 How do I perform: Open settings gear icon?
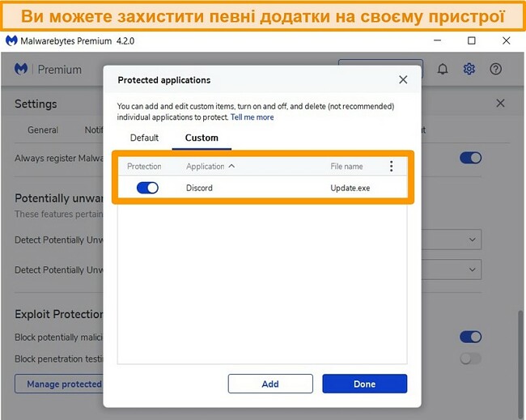coord(469,69)
